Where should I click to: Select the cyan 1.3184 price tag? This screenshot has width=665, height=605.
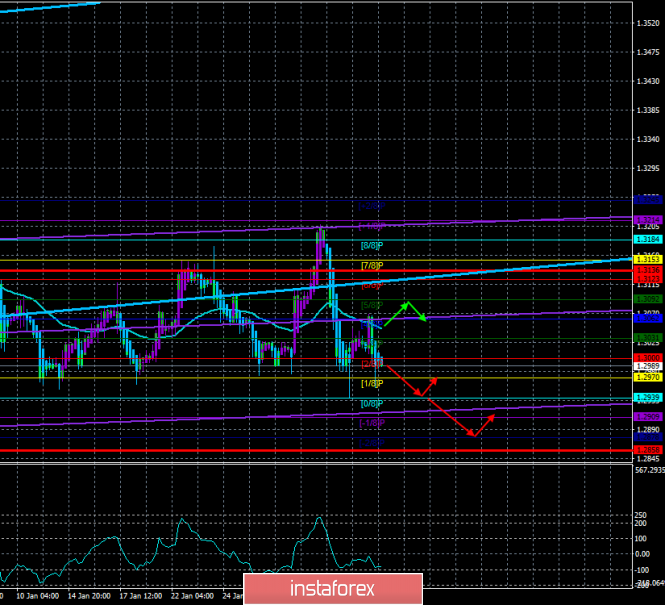tap(648, 240)
